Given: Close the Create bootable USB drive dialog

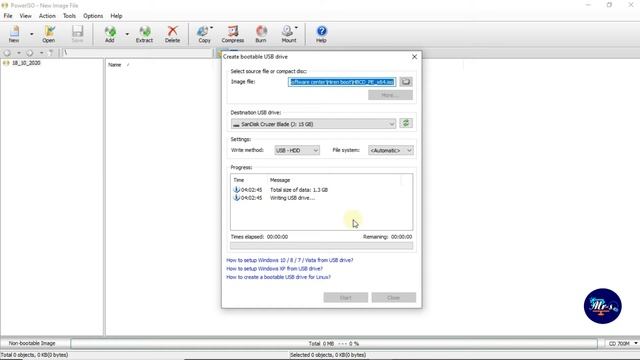Looking at the screenshot, I should [x=414, y=57].
